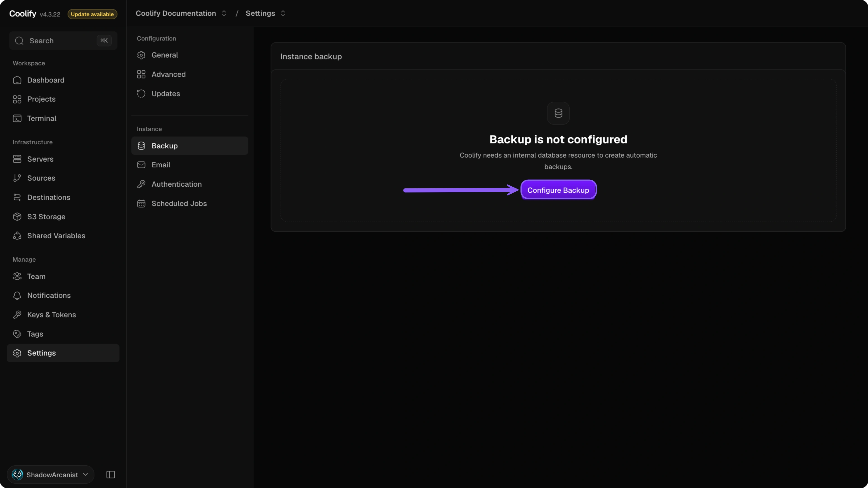Click the Keys & Tokens key icon
868x488 pixels.
pos(17,314)
